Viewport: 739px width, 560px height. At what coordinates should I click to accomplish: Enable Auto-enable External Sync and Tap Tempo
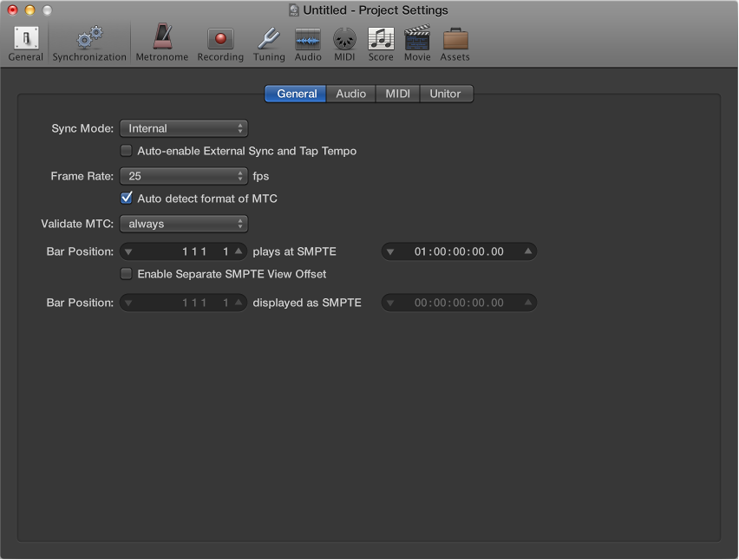pos(126,150)
